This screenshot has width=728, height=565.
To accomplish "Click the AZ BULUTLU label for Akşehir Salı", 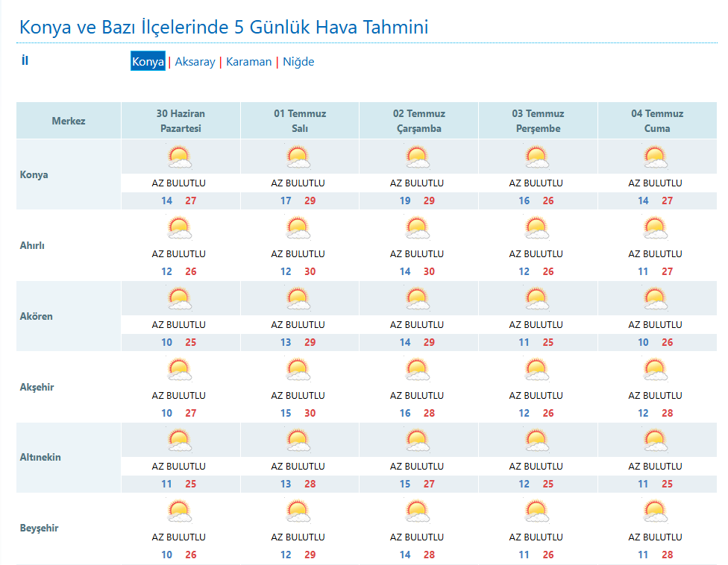I will (x=298, y=396).
